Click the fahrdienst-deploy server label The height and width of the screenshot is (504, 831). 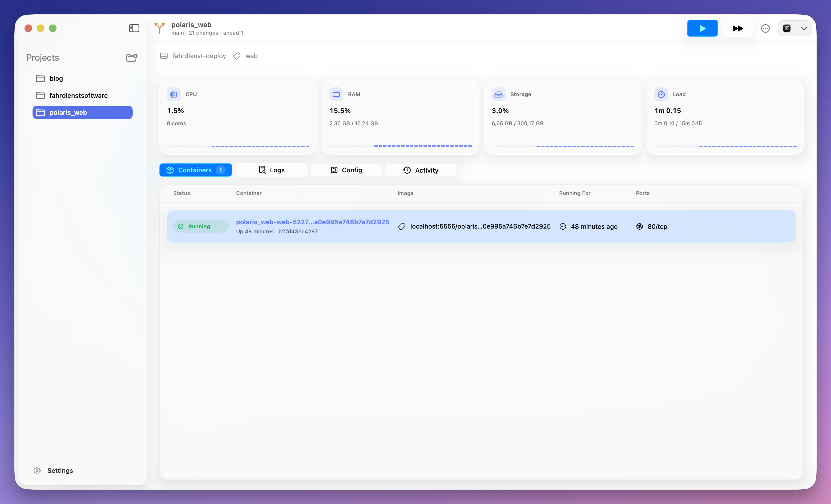pyautogui.click(x=199, y=56)
